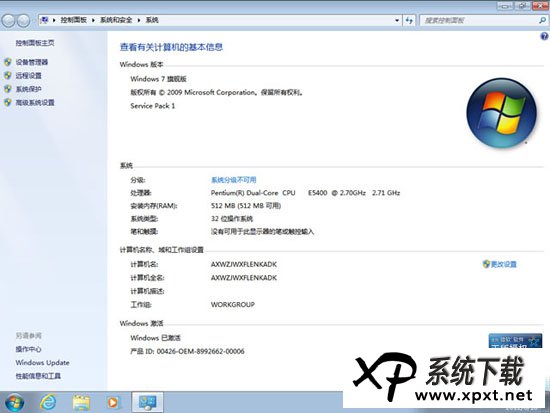Open 操作中心 link under 另请参阅

(x=28, y=349)
